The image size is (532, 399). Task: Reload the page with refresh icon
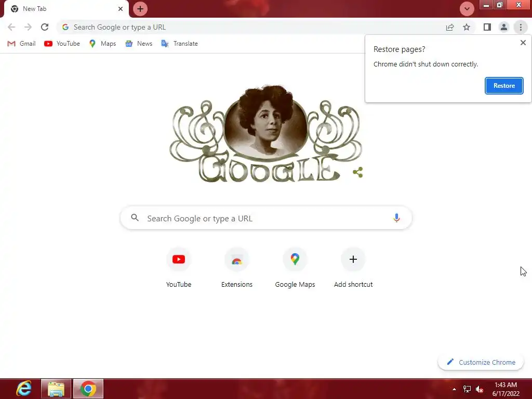point(45,27)
